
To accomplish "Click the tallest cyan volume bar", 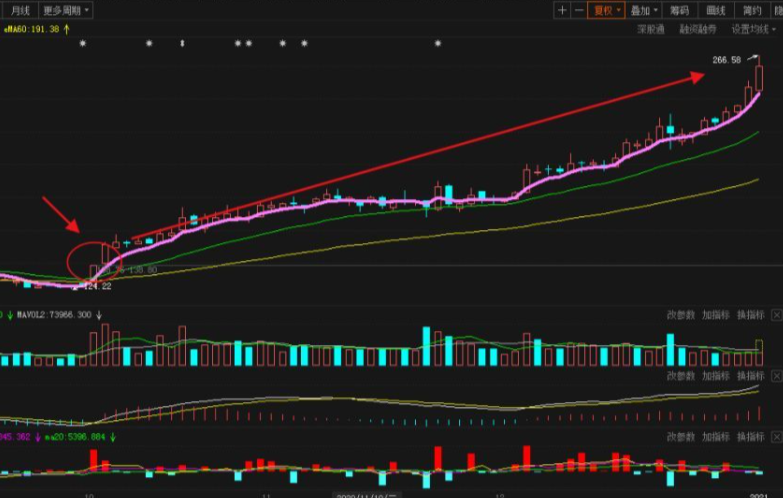I will [426, 346].
